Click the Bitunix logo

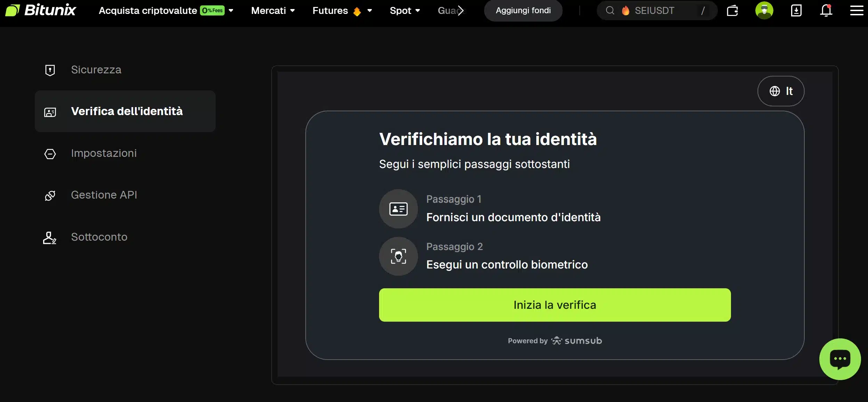pyautogui.click(x=40, y=10)
